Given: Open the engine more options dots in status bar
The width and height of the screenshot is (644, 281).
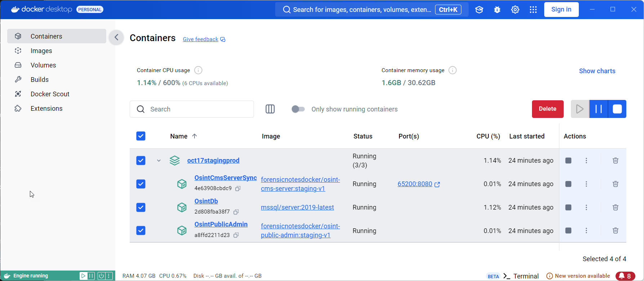Looking at the screenshot, I should point(109,276).
